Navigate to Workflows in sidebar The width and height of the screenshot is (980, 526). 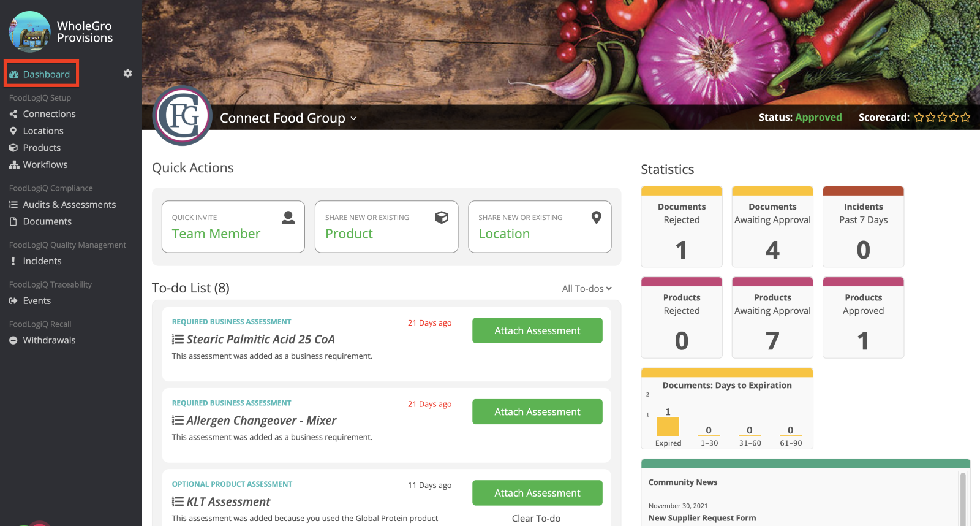[45, 164]
